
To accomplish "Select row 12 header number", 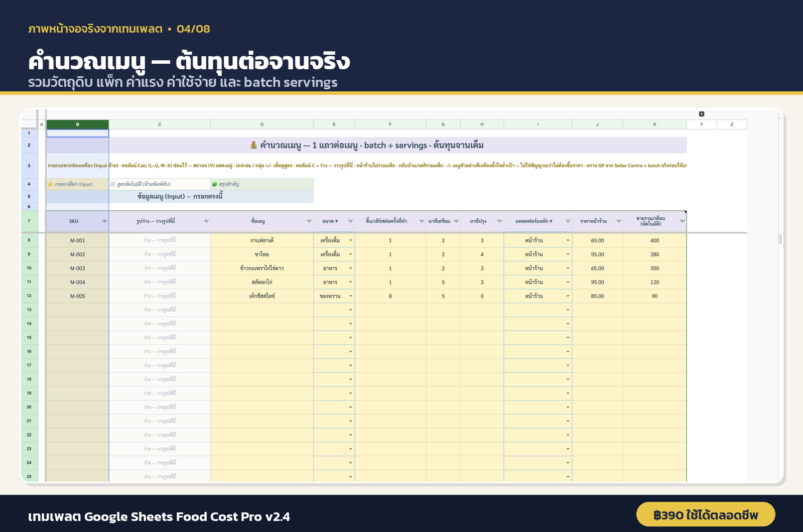I will 29,296.
